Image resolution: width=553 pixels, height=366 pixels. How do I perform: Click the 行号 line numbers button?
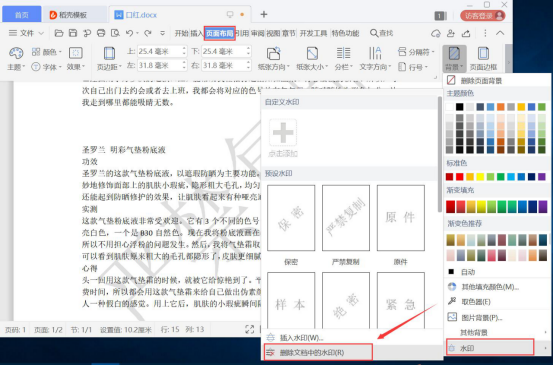[x=413, y=67]
